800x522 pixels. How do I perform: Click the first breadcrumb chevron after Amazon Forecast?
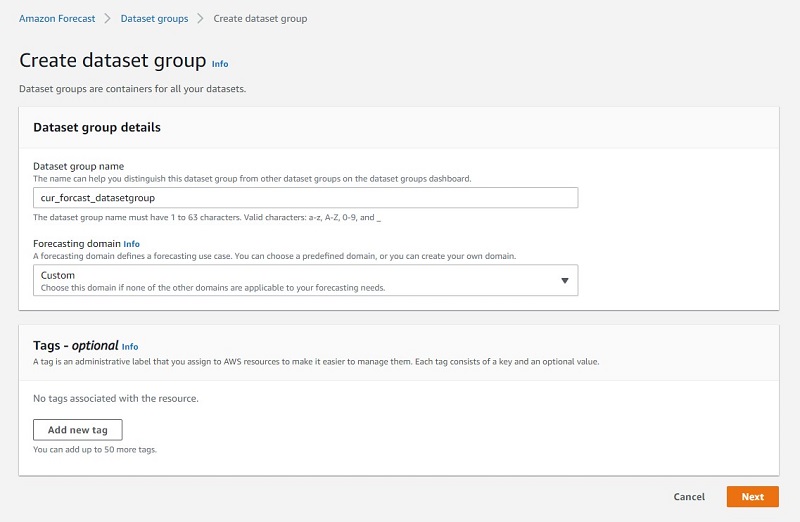click(x=107, y=18)
